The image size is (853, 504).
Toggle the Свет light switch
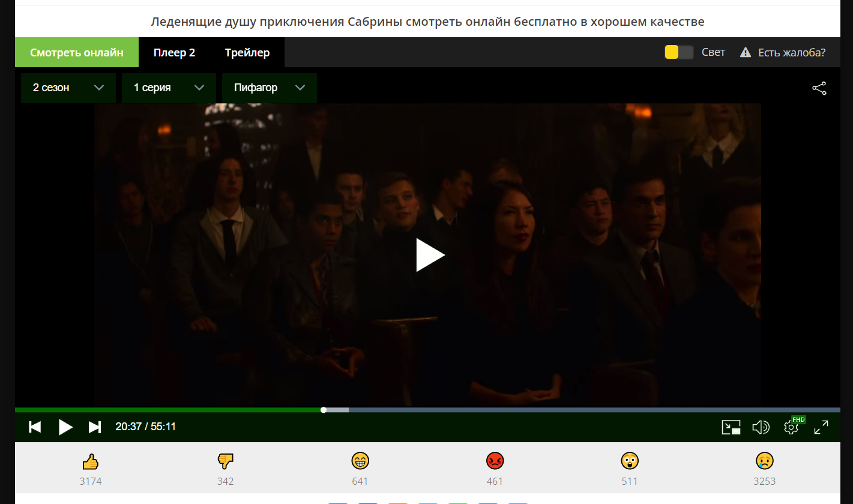tap(679, 52)
